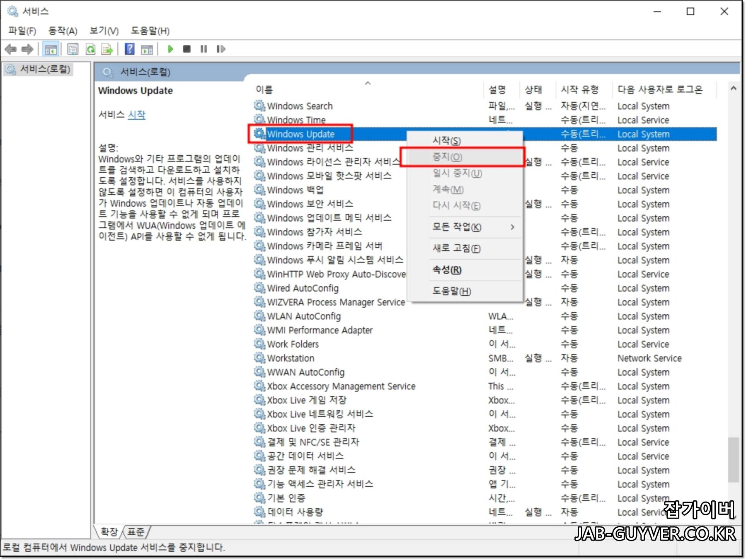
Task: Click the green Start Service play icon
Action: [x=170, y=49]
